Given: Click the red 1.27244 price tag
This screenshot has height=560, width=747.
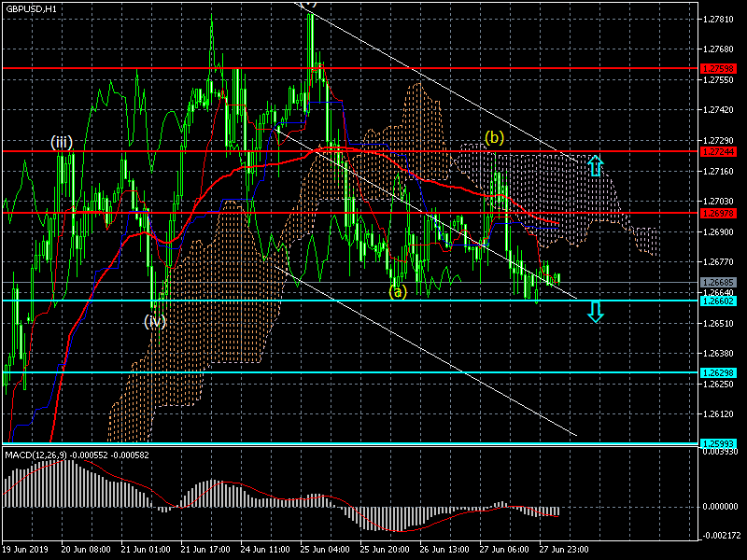Looking at the screenshot, I should click(717, 151).
